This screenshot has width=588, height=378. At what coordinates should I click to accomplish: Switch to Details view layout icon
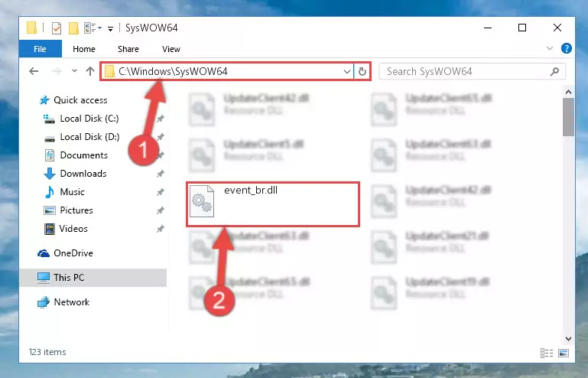[x=547, y=354]
